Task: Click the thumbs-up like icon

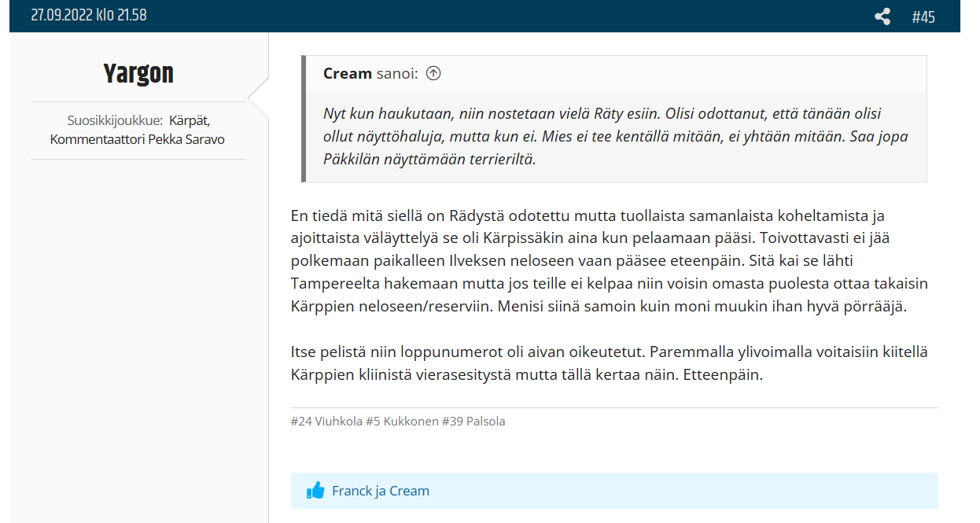Action: tap(315, 491)
